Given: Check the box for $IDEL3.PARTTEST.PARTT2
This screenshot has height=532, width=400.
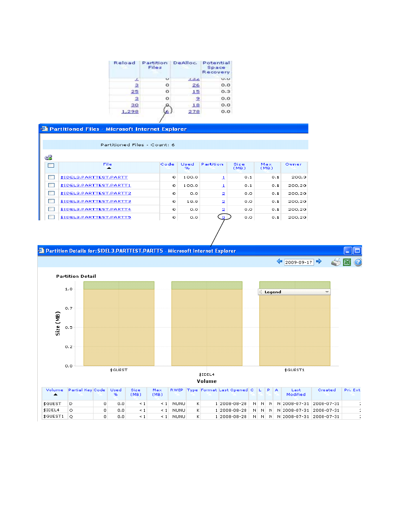Looking at the screenshot, I should (51, 193).
